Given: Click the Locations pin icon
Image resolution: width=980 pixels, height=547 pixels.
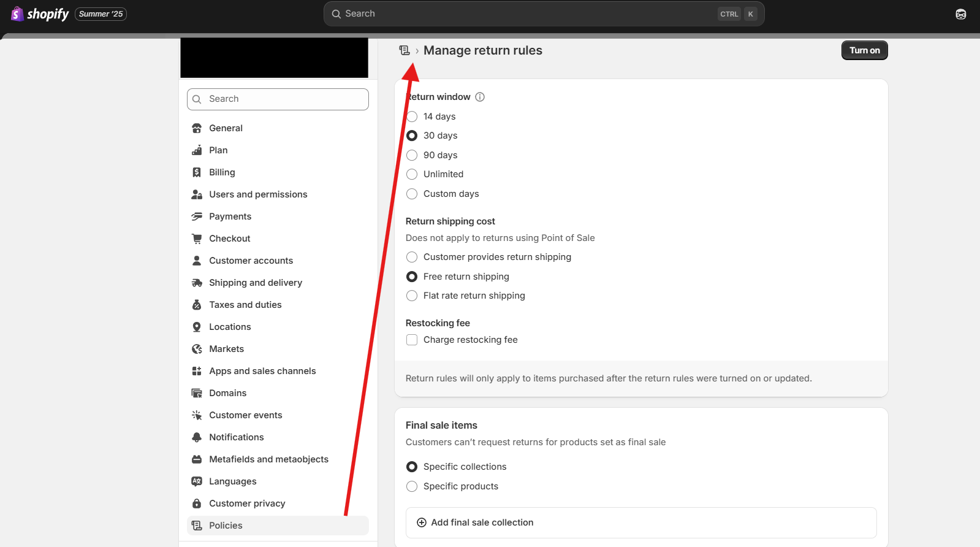Looking at the screenshot, I should point(197,327).
